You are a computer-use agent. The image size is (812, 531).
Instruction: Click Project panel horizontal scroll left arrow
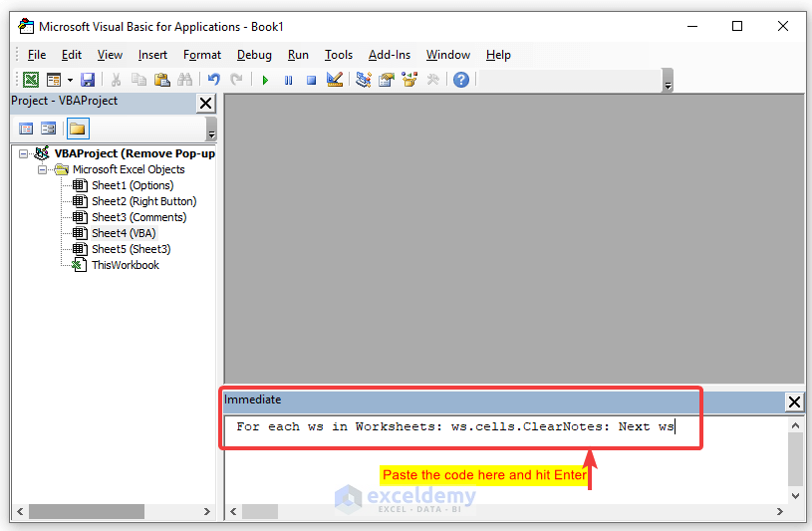[x=20, y=512]
